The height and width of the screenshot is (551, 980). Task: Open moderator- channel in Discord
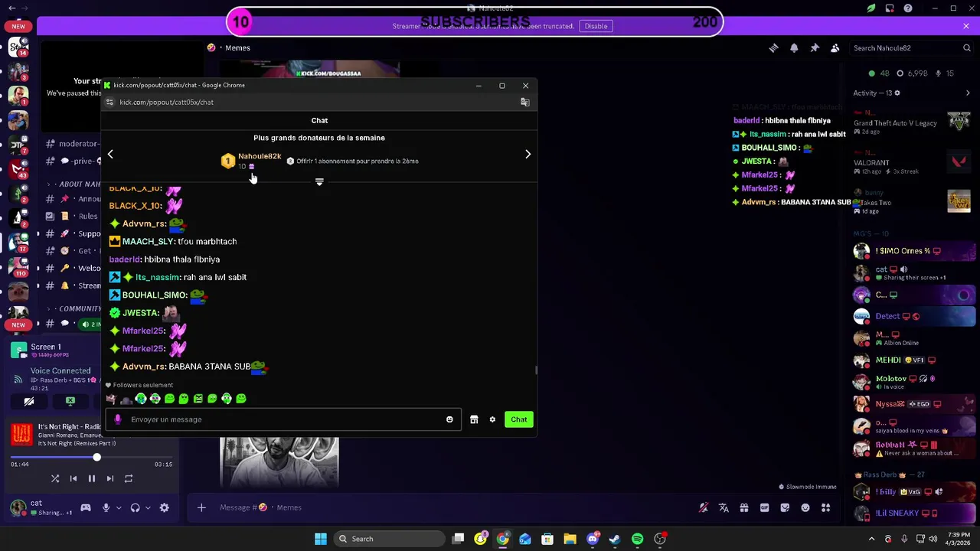point(73,144)
